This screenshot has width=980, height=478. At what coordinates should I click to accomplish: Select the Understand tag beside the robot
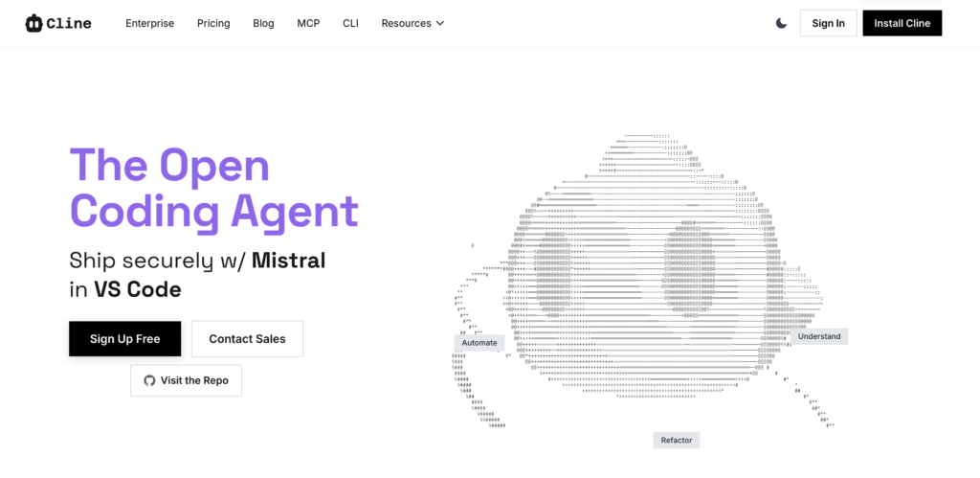819,336
